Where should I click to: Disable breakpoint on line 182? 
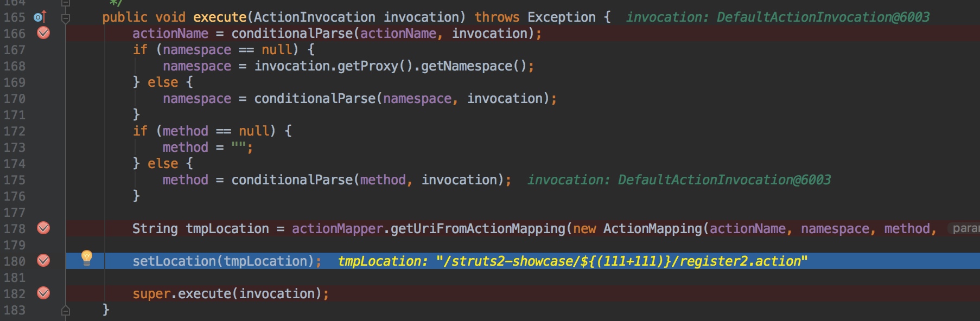click(x=43, y=293)
